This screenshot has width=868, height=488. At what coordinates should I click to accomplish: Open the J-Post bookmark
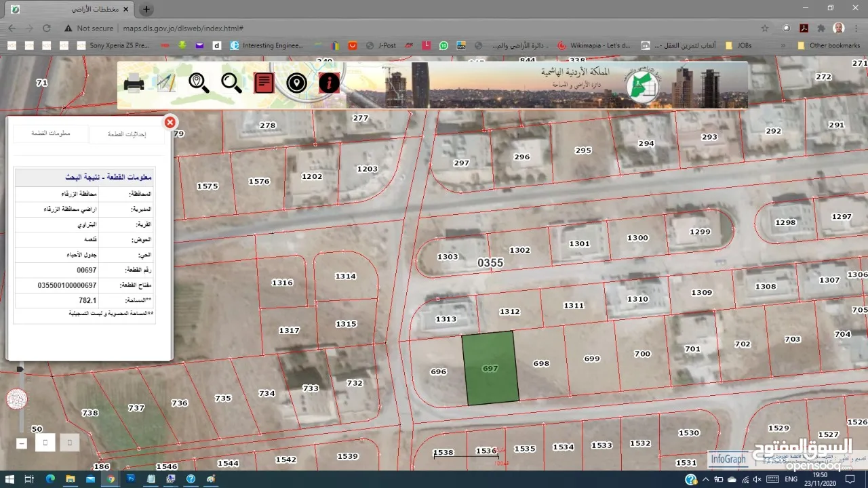click(x=380, y=45)
